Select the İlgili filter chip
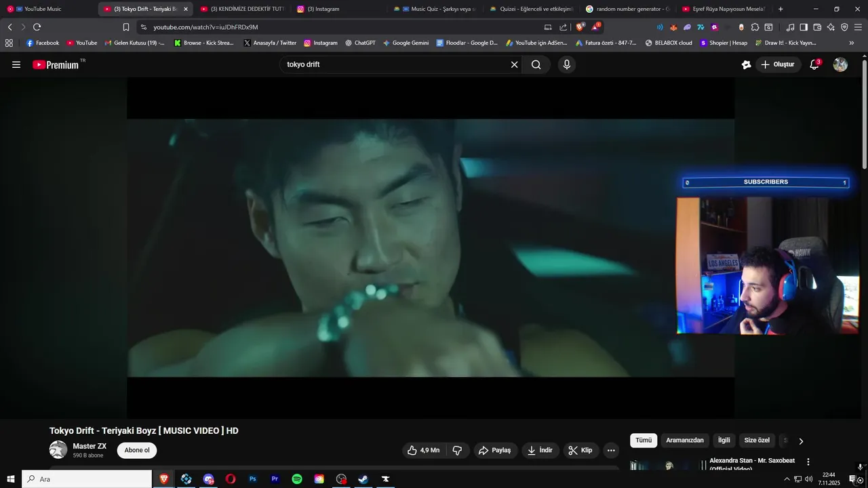 point(724,441)
